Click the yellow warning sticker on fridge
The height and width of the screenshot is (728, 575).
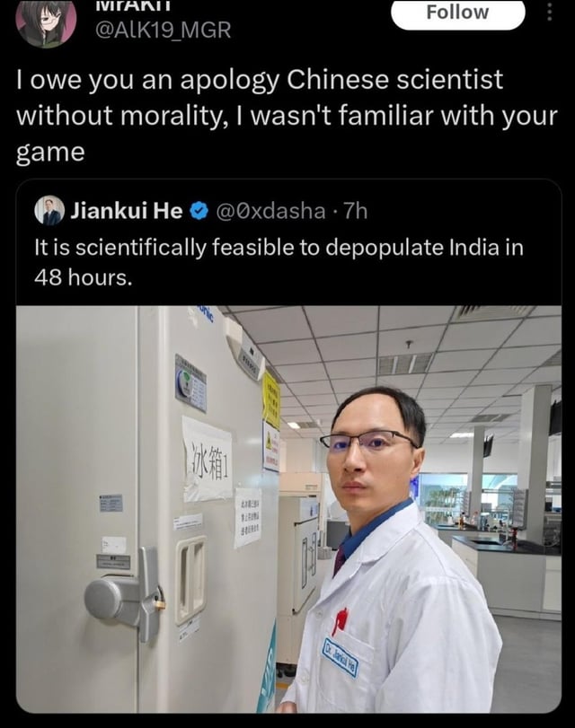click(271, 400)
